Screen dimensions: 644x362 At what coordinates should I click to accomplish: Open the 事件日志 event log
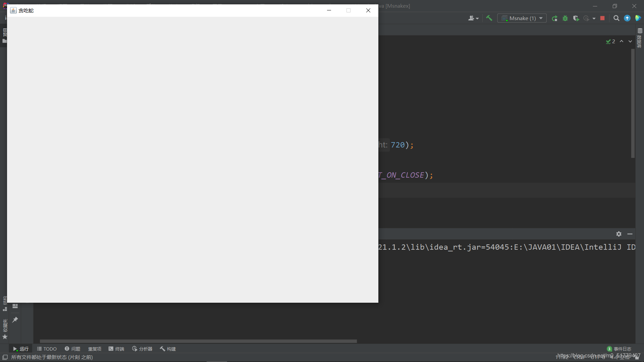click(x=619, y=349)
